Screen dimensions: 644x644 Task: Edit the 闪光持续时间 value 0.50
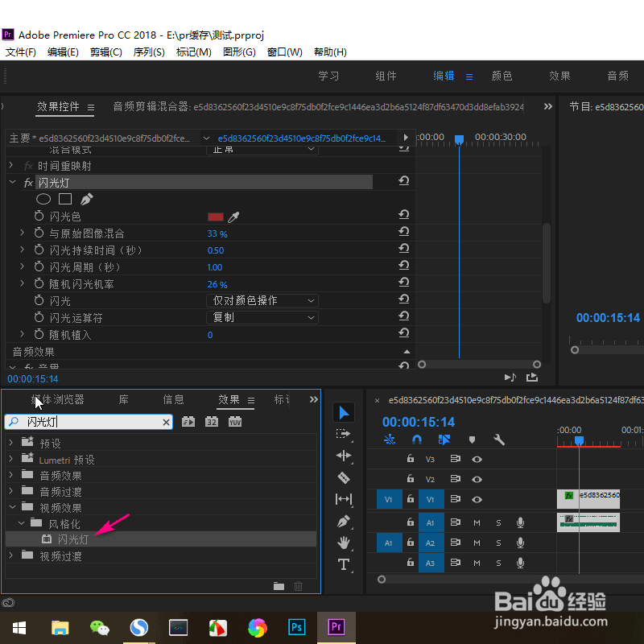pos(216,250)
